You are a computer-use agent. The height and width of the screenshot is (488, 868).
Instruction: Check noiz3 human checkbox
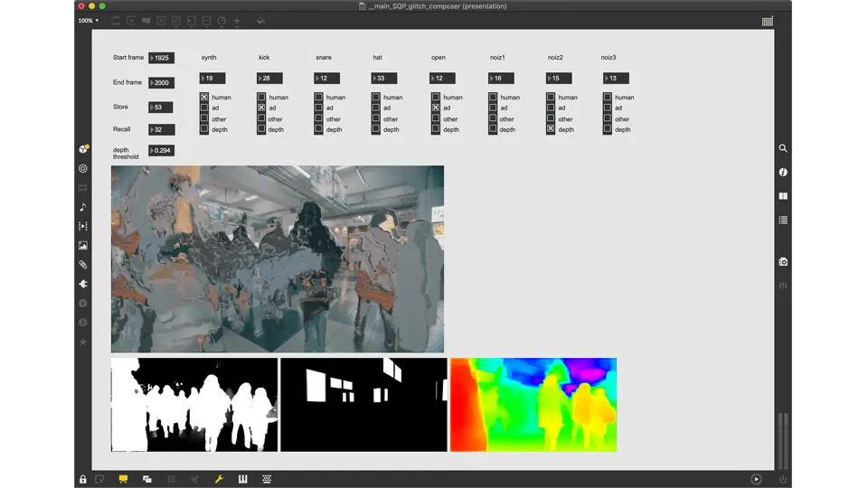[608, 97]
